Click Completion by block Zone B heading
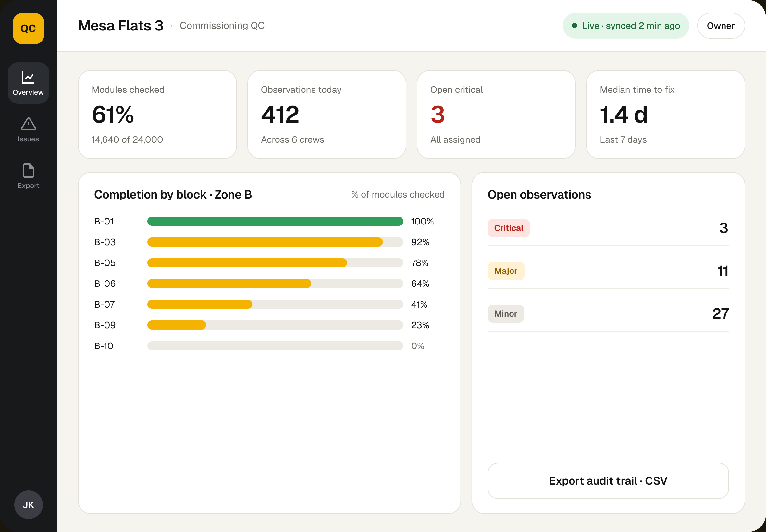 pyautogui.click(x=173, y=195)
